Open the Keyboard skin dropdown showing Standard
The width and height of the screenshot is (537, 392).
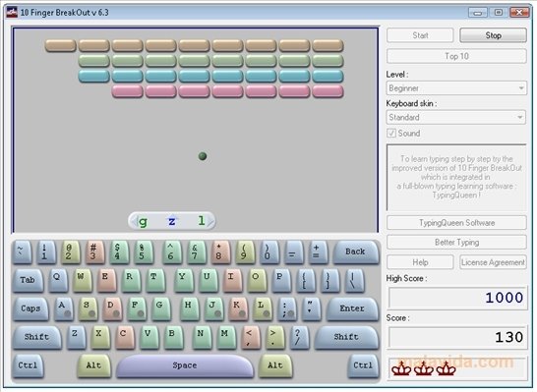[x=456, y=117]
